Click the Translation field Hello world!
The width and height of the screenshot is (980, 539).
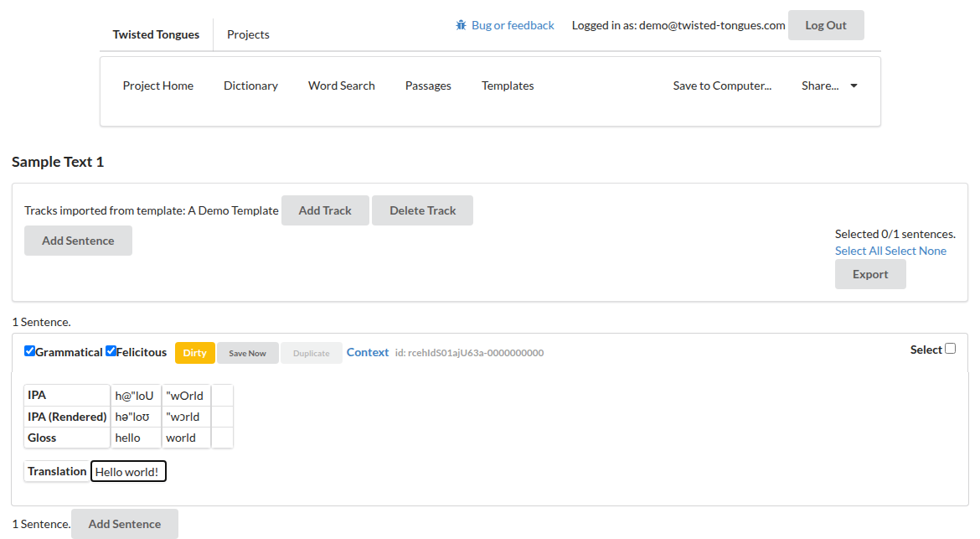[128, 471]
